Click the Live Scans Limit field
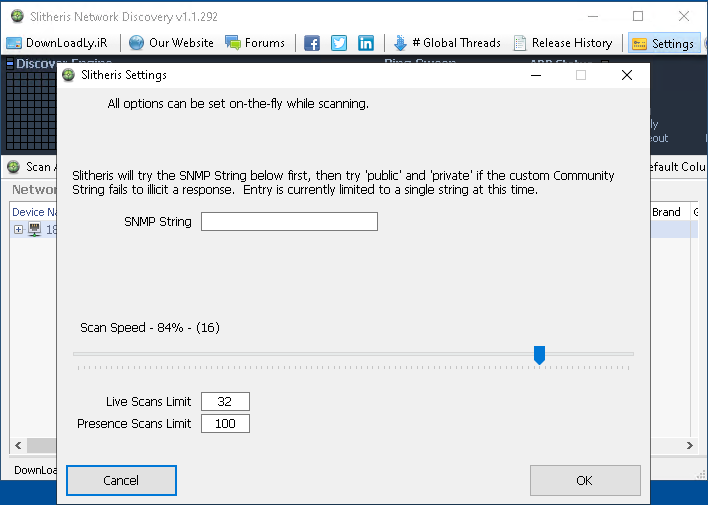This screenshot has width=708, height=505. [225, 402]
